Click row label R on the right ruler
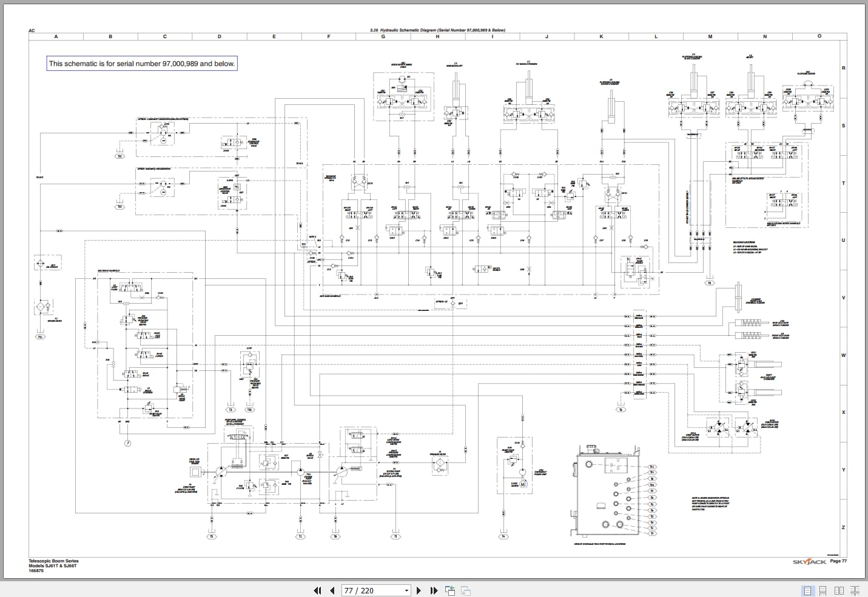This screenshot has height=597, width=868. pyautogui.click(x=843, y=68)
